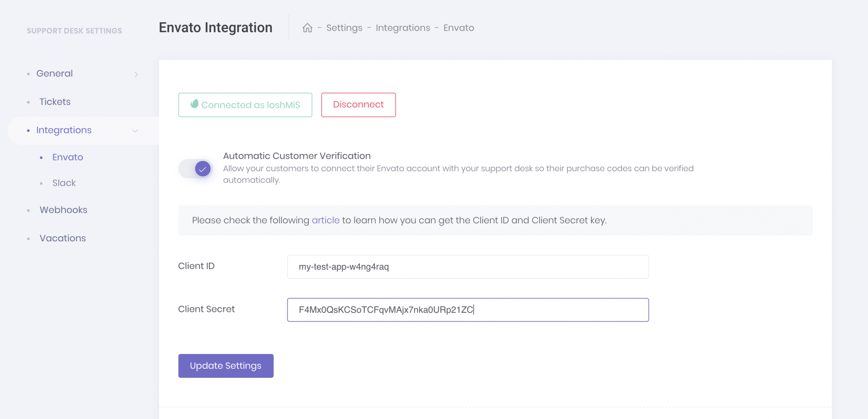Go to Integrations breadcrumb
Image resolution: width=868 pixels, height=419 pixels.
click(x=403, y=28)
